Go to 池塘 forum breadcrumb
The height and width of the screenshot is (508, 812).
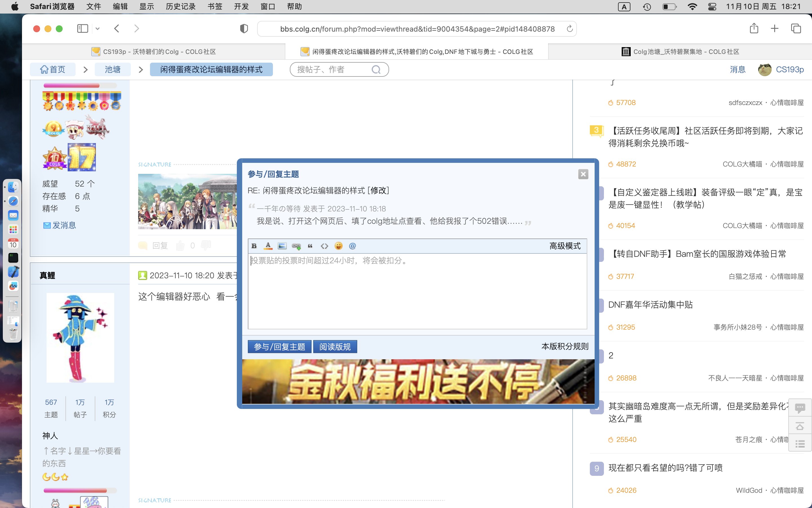[112, 69]
